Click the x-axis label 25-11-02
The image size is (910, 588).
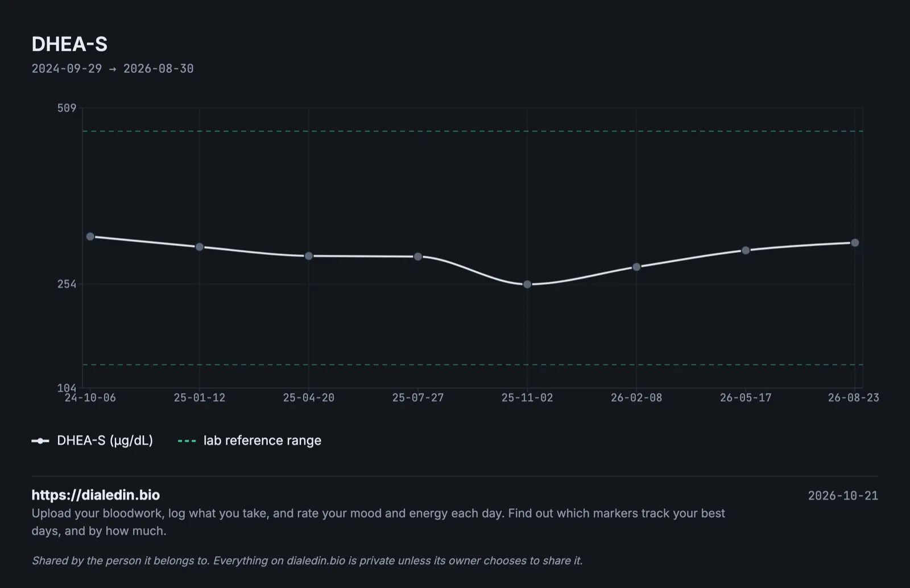[x=527, y=398]
